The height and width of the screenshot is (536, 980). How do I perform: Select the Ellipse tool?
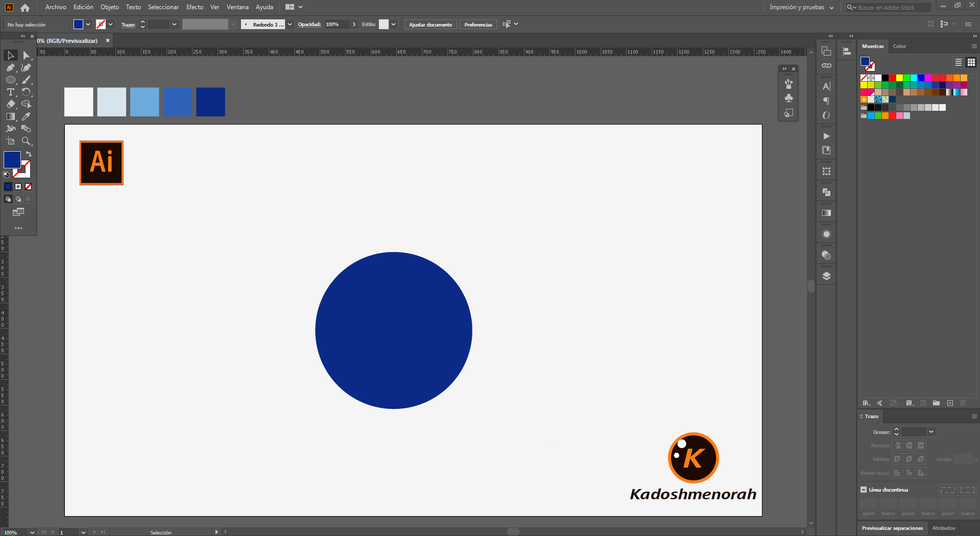(x=11, y=80)
